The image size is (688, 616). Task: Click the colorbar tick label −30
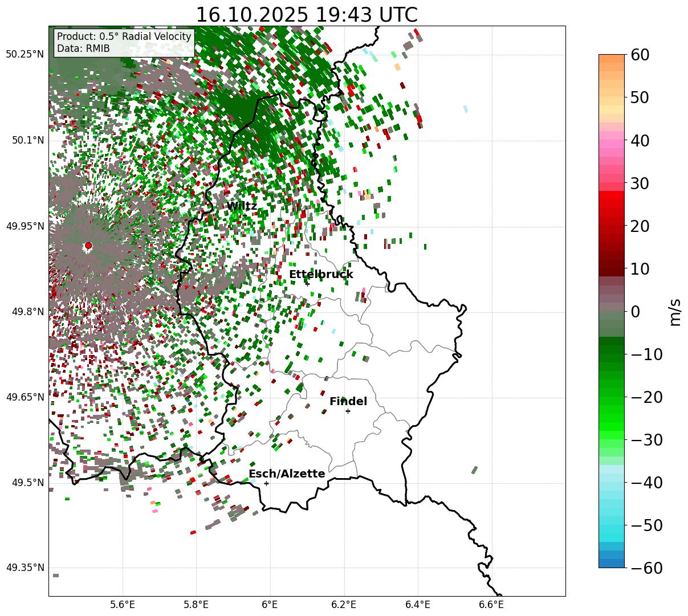point(646,439)
